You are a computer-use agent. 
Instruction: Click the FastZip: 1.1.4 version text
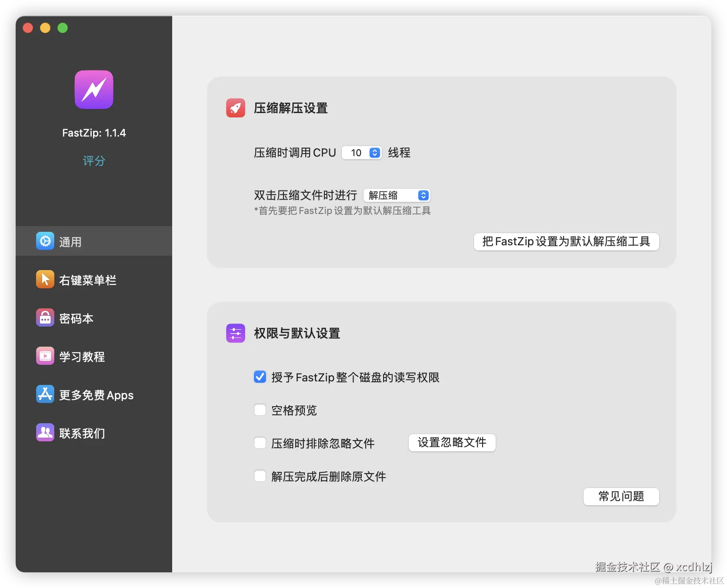pyautogui.click(x=94, y=133)
